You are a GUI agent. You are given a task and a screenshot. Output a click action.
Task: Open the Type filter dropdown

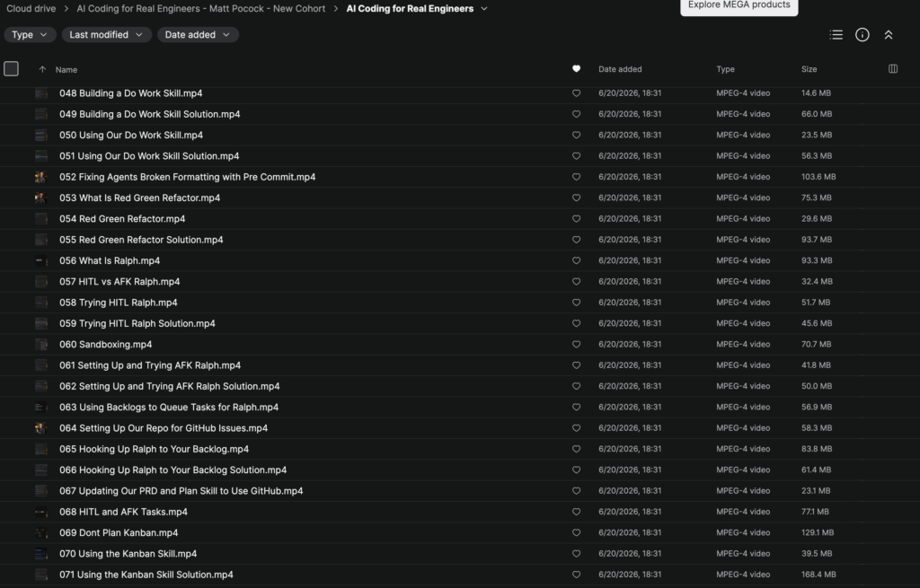[x=30, y=35]
